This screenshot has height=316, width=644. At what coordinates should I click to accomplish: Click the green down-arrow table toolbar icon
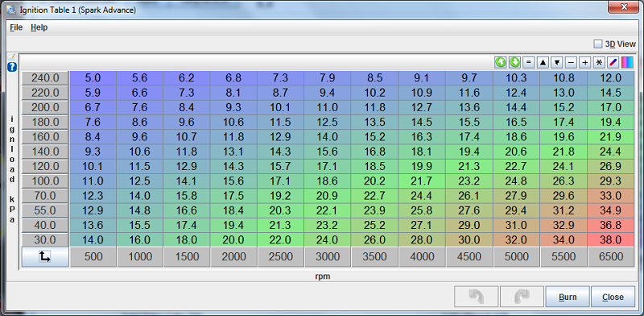coord(514,63)
